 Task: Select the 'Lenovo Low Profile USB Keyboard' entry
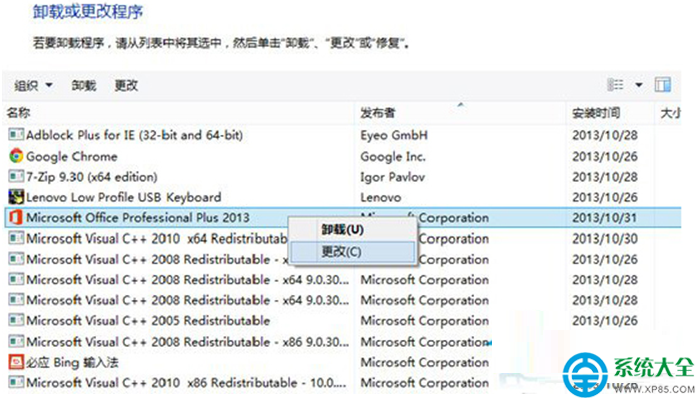pos(124,197)
